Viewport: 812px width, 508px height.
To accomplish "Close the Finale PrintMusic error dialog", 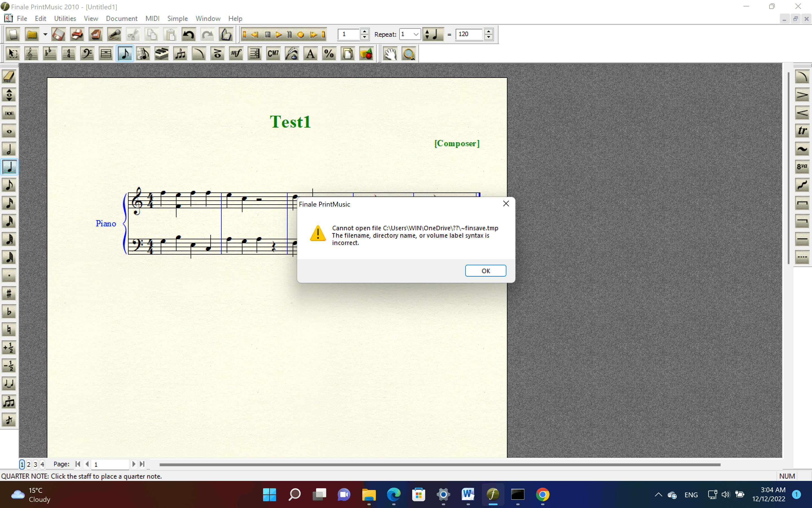I will coord(506,204).
